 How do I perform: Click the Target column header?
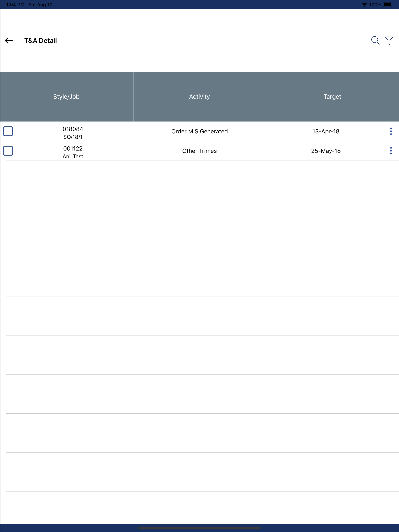pyautogui.click(x=332, y=96)
